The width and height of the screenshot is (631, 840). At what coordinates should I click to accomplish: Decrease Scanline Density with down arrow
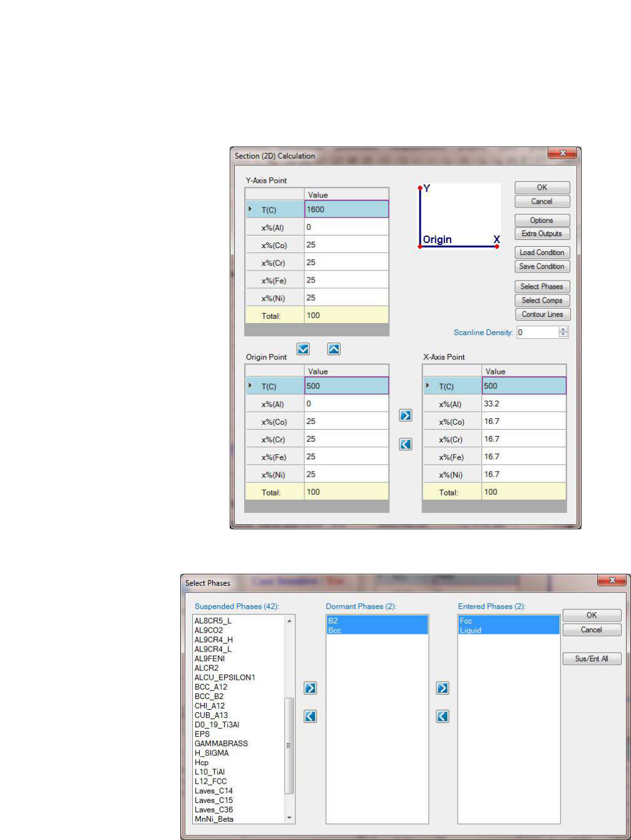563,335
